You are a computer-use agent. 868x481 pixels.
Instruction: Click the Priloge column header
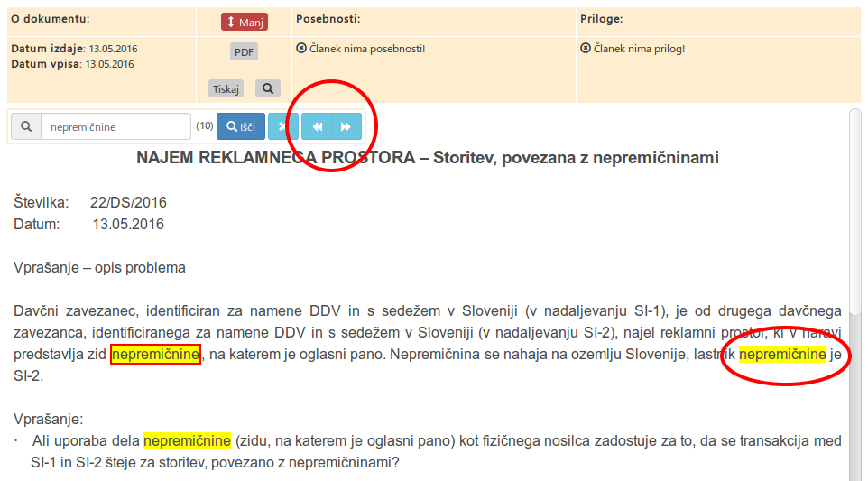[x=602, y=18]
